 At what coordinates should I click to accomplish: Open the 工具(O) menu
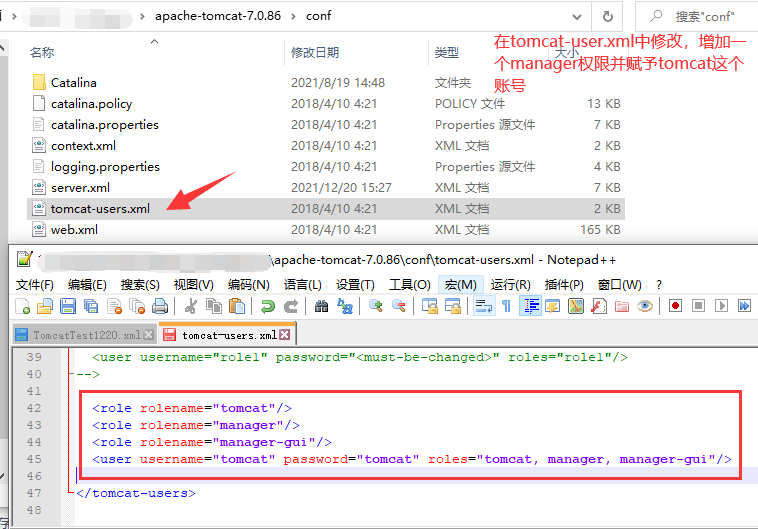click(x=410, y=285)
